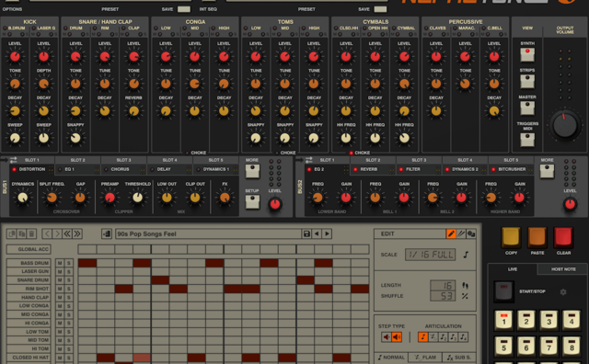
Task: Select the normal note articulation icon
Action: point(423,337)
